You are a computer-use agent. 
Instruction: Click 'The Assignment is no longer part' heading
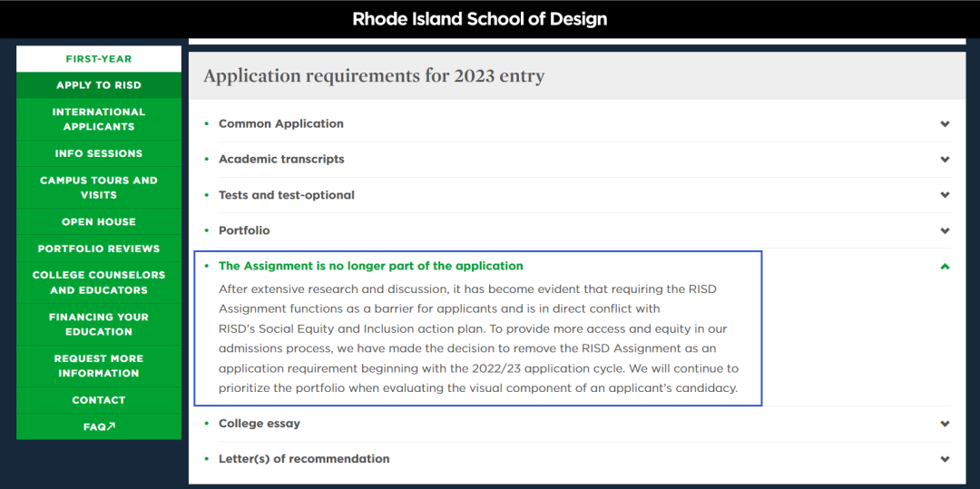pyautogui.click(x=370, y=266)
